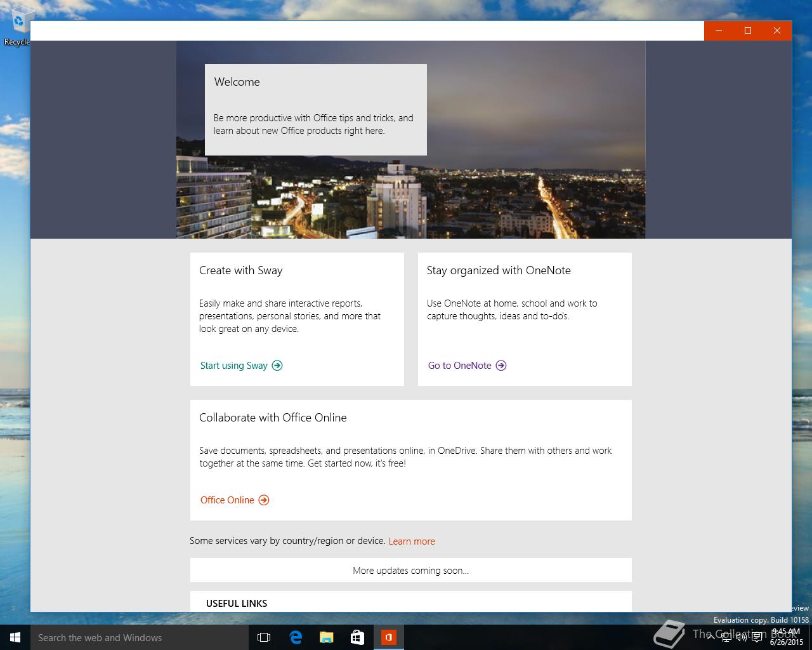Open Task View from the taskbar
Image resolution: width=812 pixels, height=650 pixels.
(x=264, y=637)
